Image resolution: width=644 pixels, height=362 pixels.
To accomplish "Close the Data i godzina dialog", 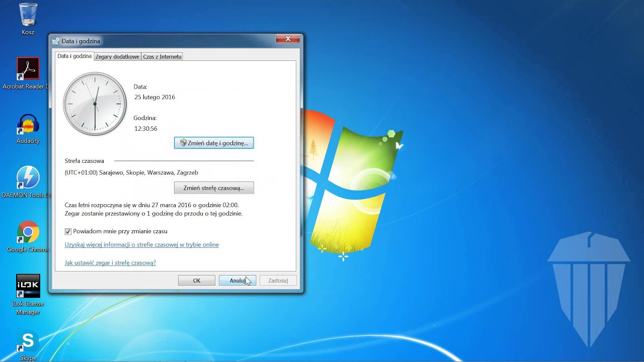I will pyautogui.click(x=288, y=39).
